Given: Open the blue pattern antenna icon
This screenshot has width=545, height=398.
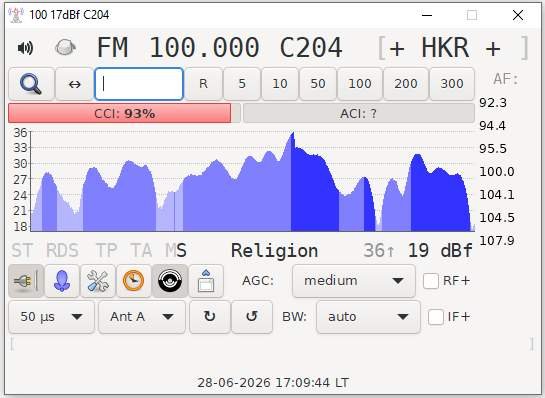Looking at the screenshot, I should point(62,281).
